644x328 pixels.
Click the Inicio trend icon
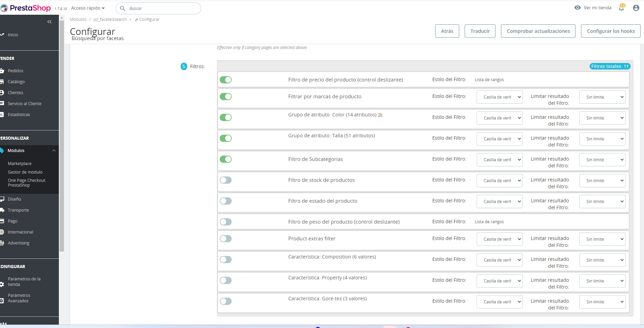coord(2,35)
